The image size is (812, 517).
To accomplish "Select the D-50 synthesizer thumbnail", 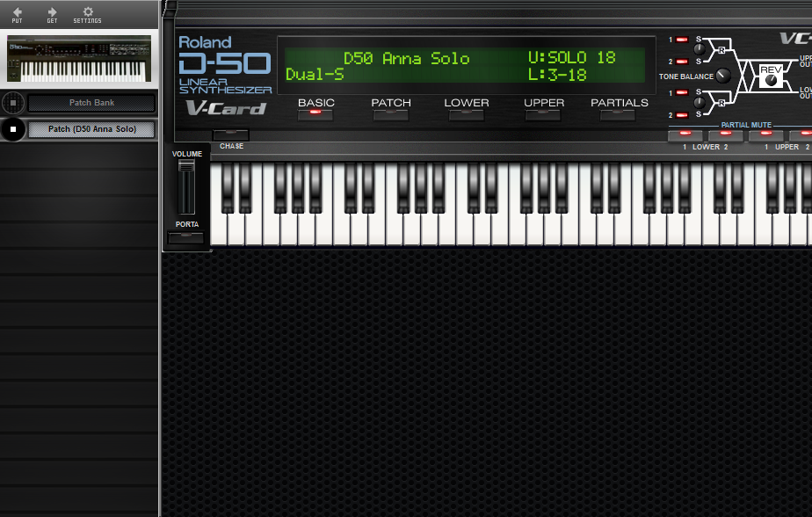I will [x=79, y=59].
